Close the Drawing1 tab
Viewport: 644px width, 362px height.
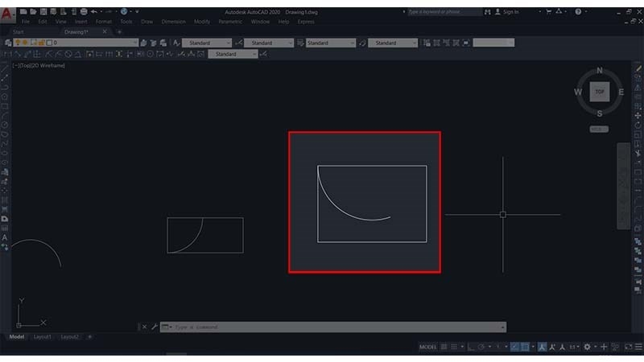pos(105,31)
